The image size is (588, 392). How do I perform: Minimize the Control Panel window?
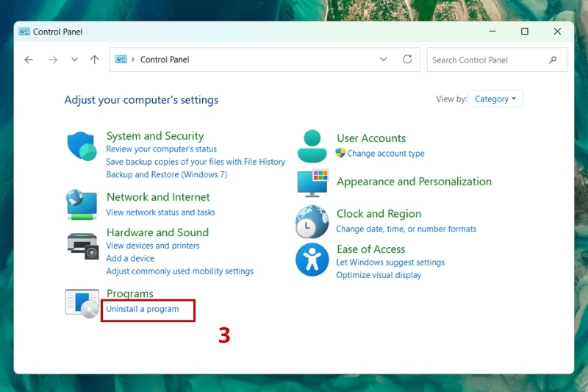click(x=492, y=32)
